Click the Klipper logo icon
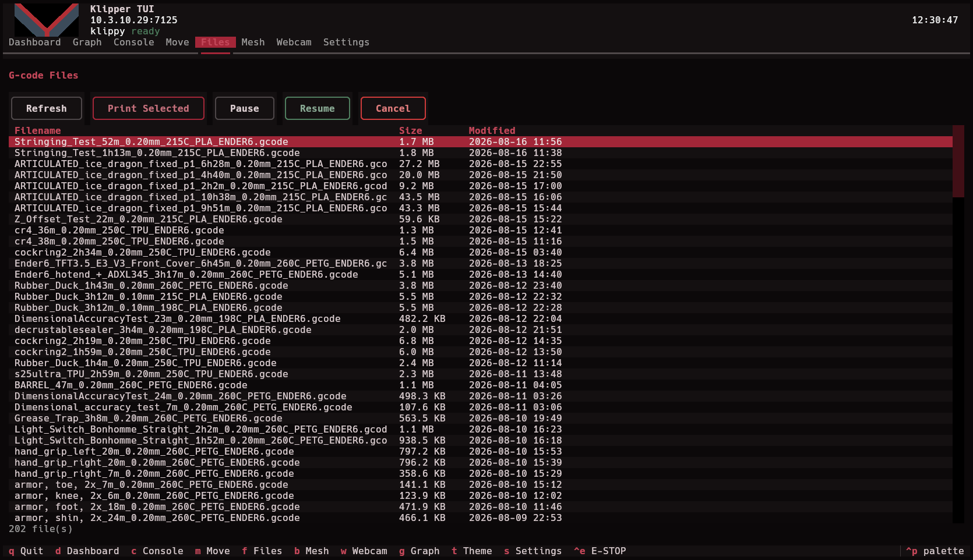The width and height of the screenshot is (973, 560). pyautogui.click(x=47, y=20)
